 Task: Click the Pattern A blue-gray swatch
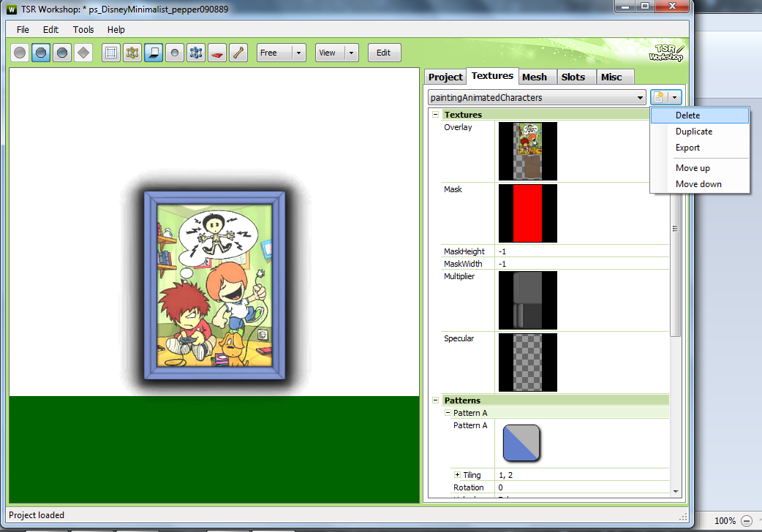521,443
